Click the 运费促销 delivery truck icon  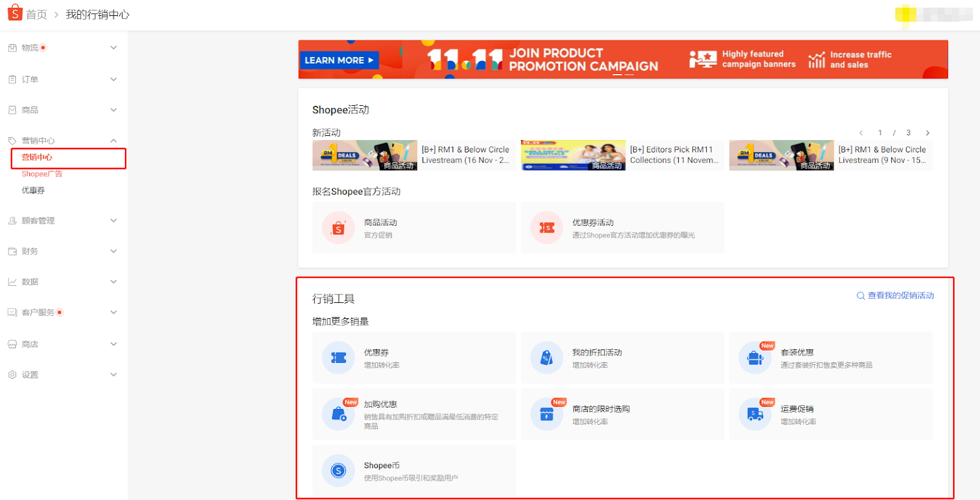click(755, 414)
